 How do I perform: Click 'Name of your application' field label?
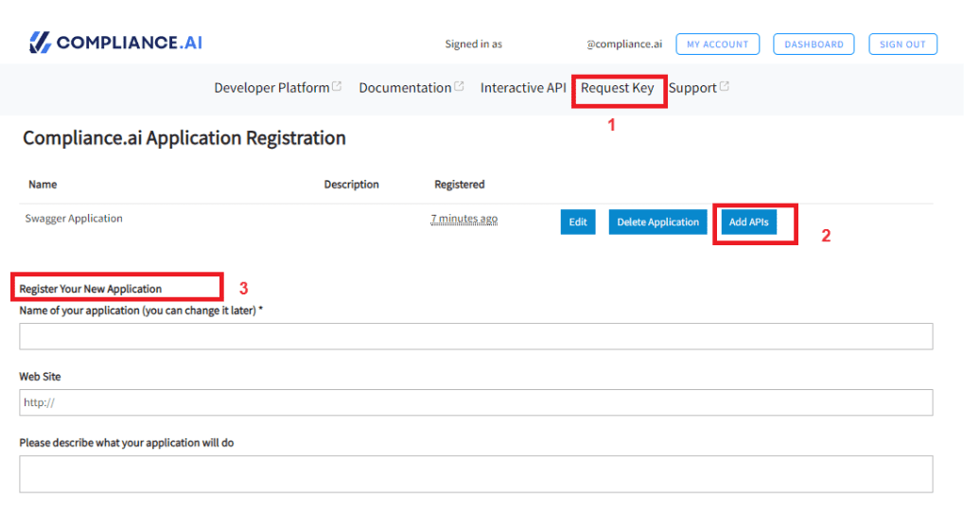(x=141, y=311)
